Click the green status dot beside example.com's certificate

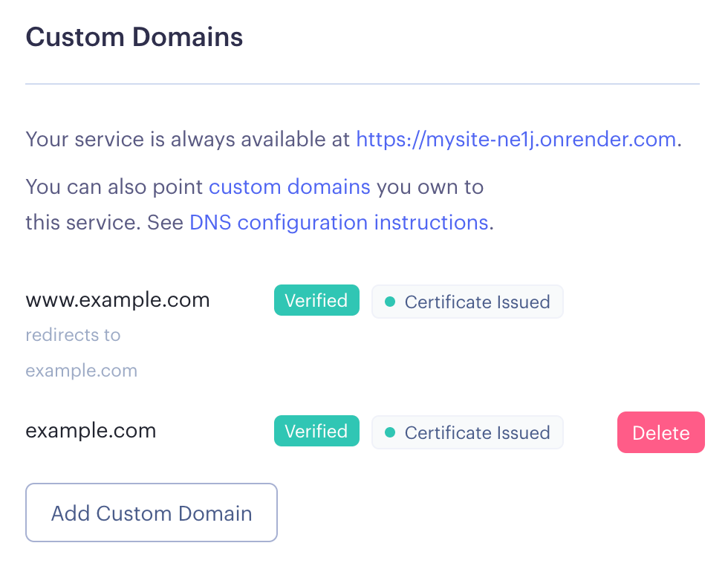click(389, 432)
